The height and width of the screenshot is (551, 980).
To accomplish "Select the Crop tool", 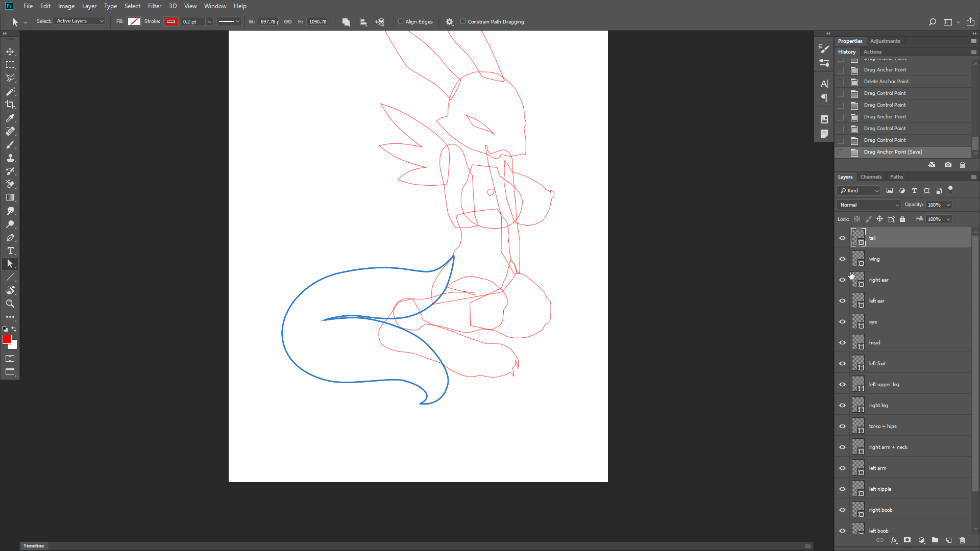I will [x=10, y=105].
